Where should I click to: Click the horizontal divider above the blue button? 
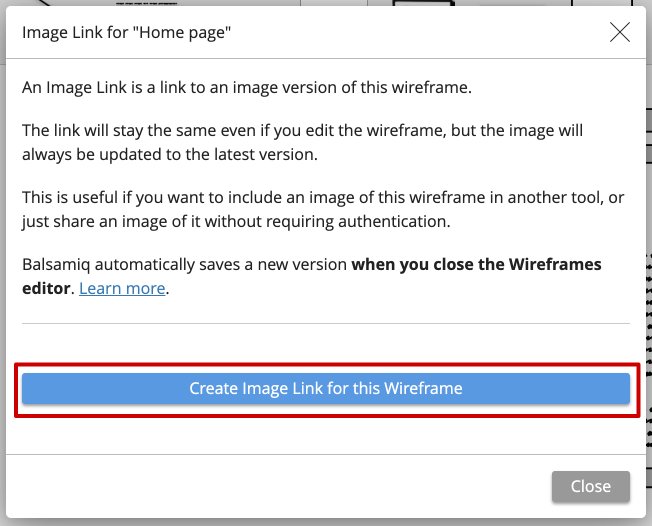coord(326,323)
